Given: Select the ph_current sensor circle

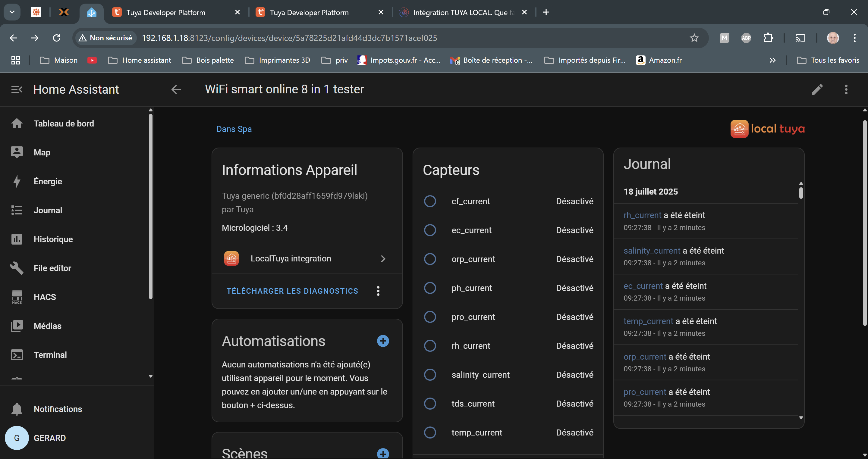Looking at the screenshot, I should point(429,288).
